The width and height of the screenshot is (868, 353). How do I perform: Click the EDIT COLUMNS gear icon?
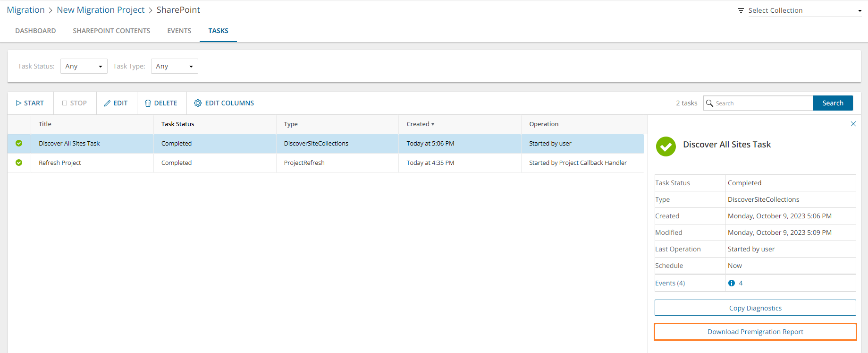tap(198, 103)
